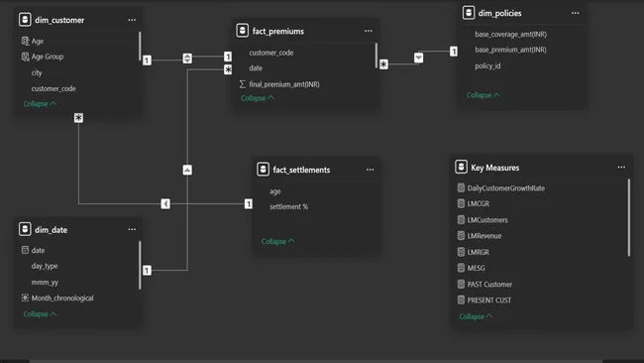Collapse the fact_settlements table
This screenshot has width=644, height=363.
tap(277, 241)
